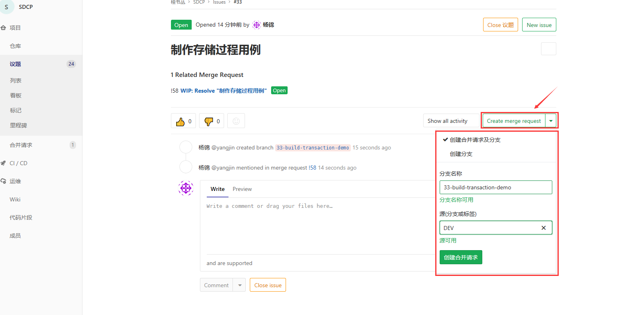This screenshot has height=315, width=644.
Task: Select 创建合并请求及分支 option
Action: (475, 140)
